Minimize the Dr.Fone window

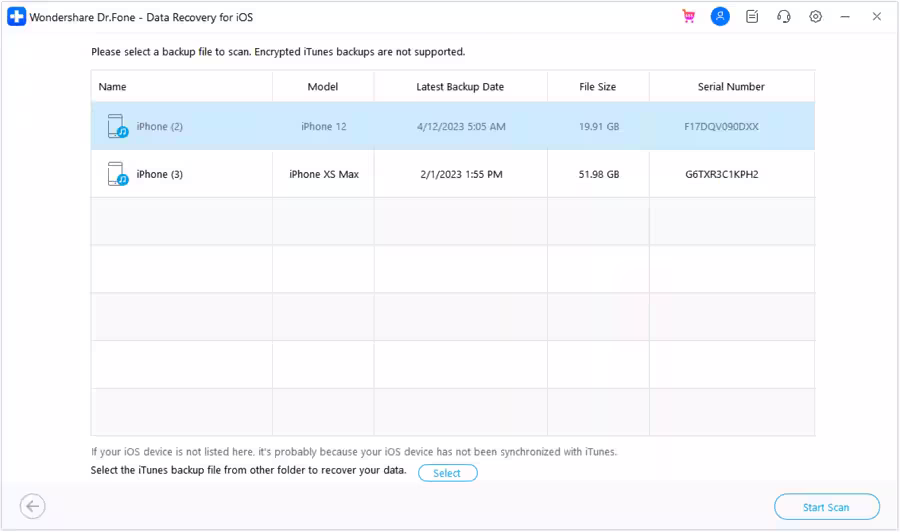click(848, 17)
